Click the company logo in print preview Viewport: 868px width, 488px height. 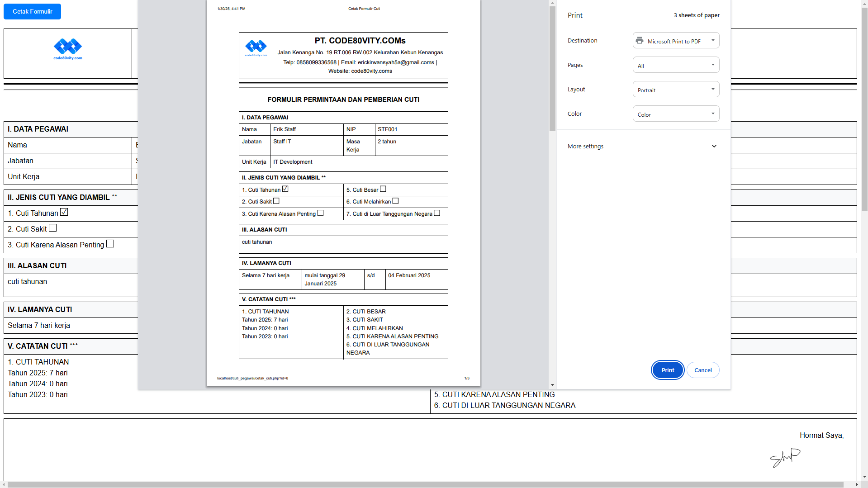[x=256, y=48]
